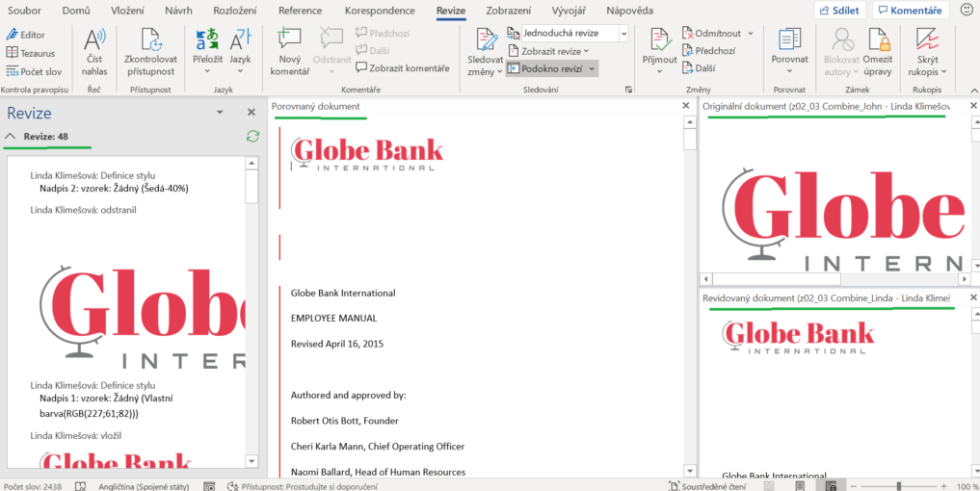The image size is (980, 491).
Task: Switch to the Reference tab
Action: 300,11
